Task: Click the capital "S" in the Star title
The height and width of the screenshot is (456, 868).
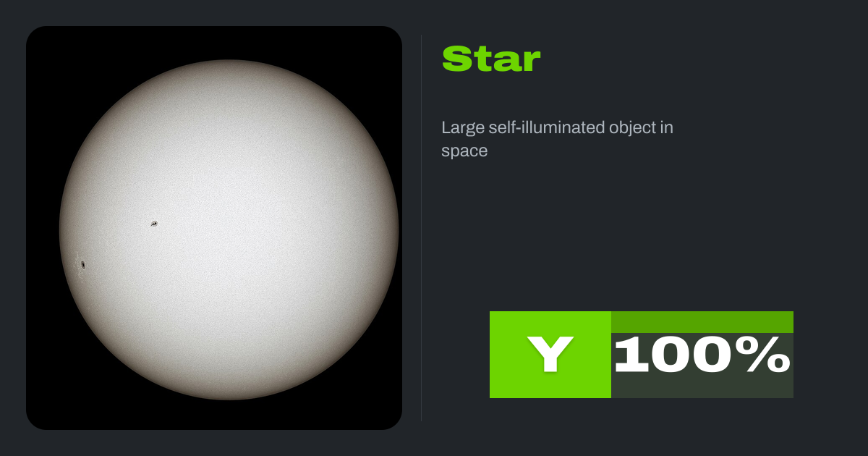Action: [455, 59]
